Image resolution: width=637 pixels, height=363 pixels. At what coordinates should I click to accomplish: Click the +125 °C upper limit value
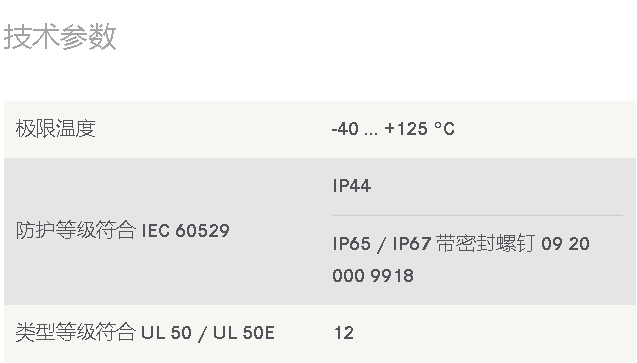[419, 129]
